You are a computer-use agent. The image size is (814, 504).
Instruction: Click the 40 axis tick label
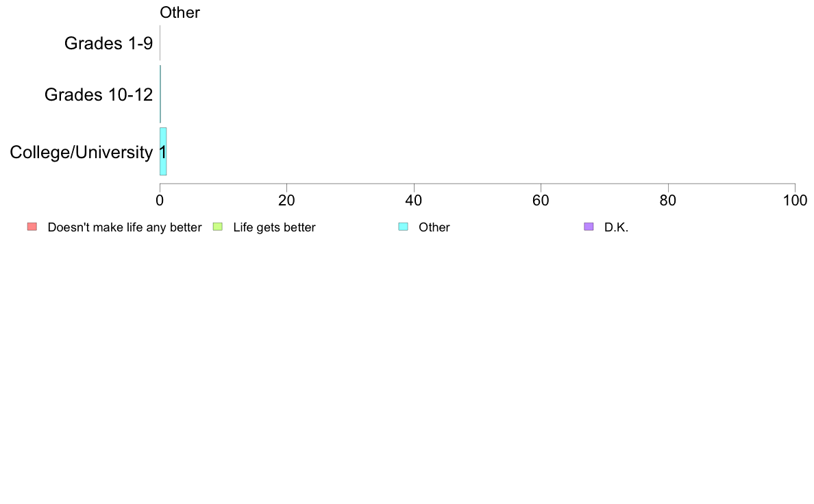click(414, 201)
